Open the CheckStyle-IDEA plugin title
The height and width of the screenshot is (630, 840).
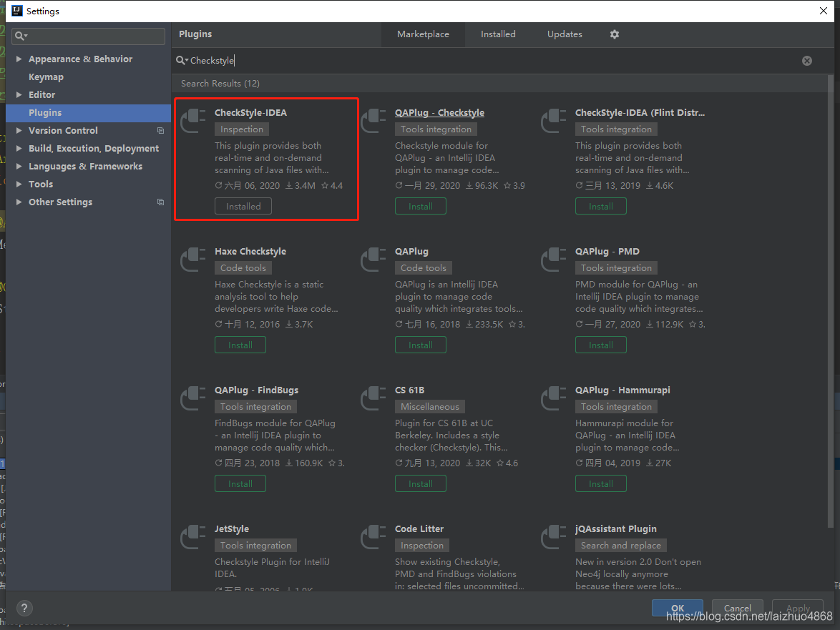coord(250,113)
